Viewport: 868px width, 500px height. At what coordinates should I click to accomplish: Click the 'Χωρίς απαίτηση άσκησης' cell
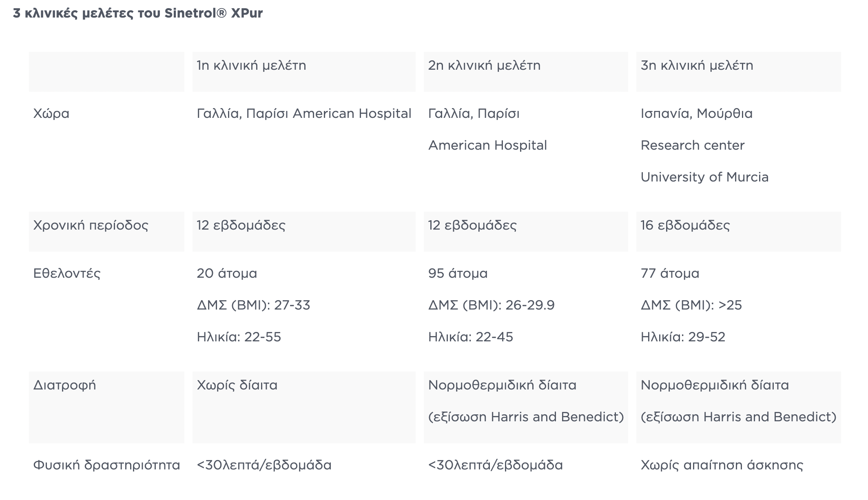click(722, 465)
